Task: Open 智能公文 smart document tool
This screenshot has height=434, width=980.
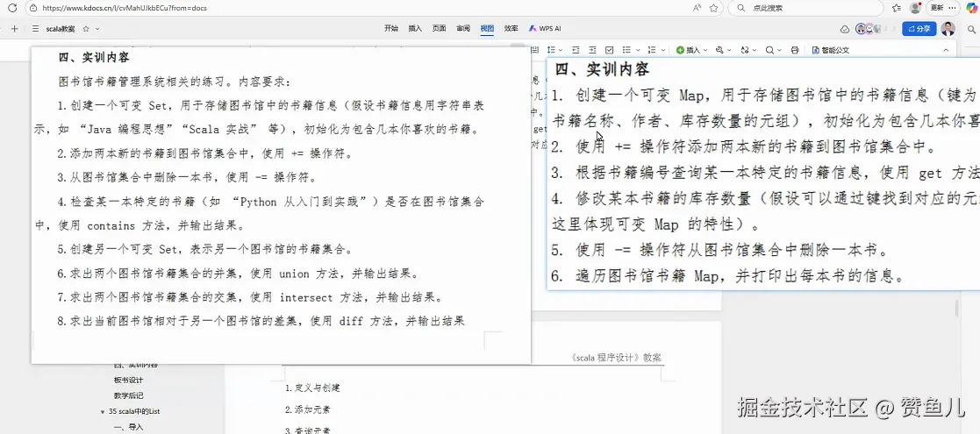Action: coord(831,50)
